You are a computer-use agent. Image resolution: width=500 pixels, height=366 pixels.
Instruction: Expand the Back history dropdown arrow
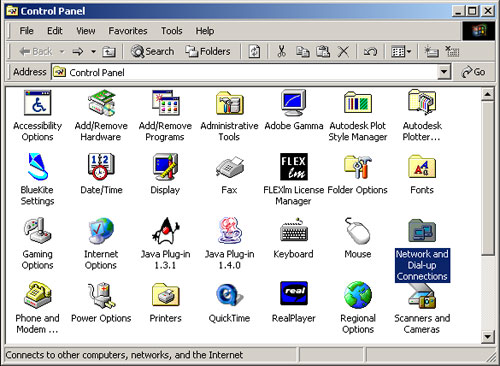[x=62, y=52]
